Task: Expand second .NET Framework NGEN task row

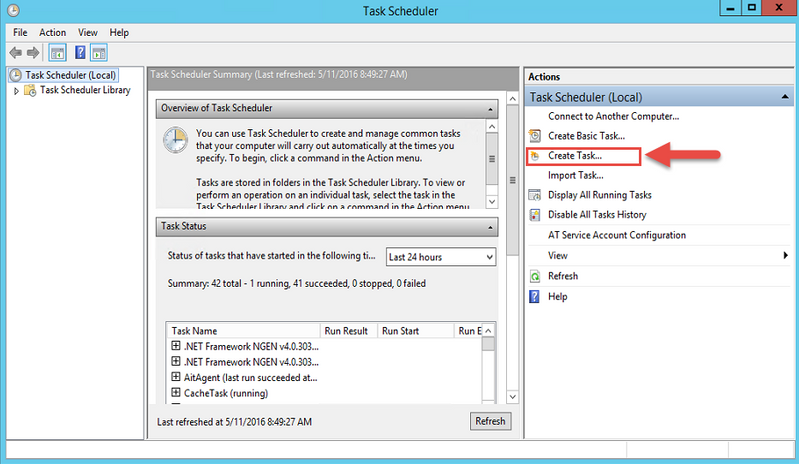Action: point(176,361)
